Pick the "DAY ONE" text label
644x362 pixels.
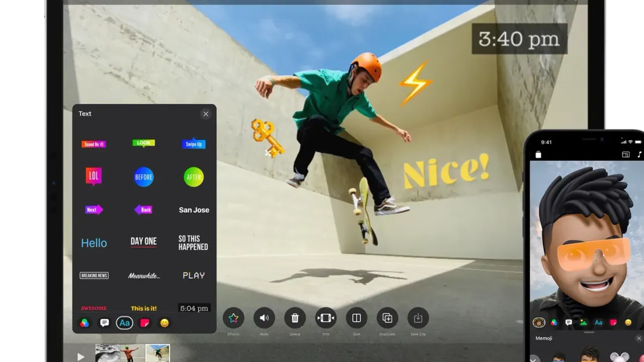(144, 242)
